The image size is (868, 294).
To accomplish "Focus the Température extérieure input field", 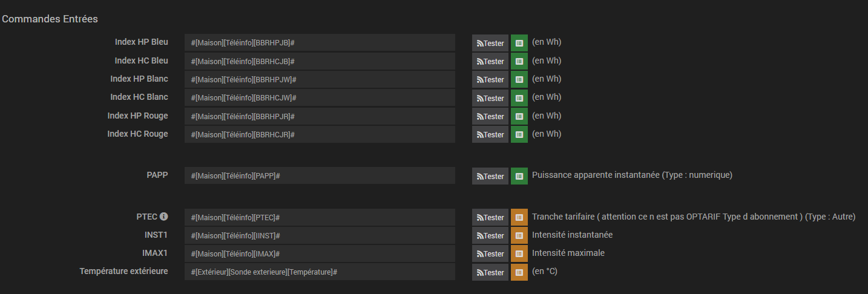I will (320, 272).
